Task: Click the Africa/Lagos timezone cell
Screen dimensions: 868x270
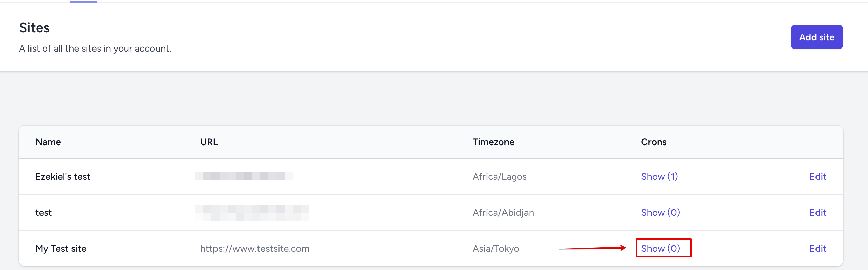Action: (x=499, y=176)
